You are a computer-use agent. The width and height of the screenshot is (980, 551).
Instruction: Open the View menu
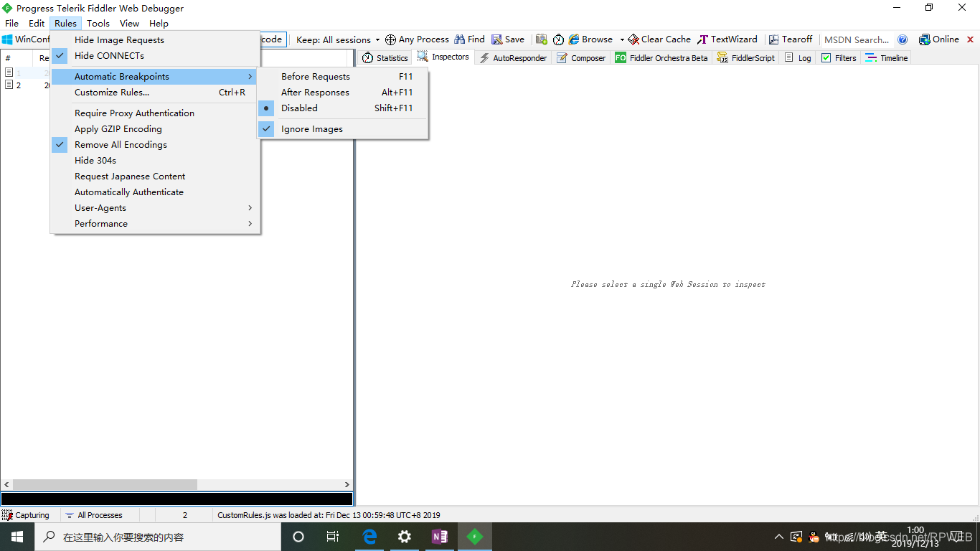(130, 24)
